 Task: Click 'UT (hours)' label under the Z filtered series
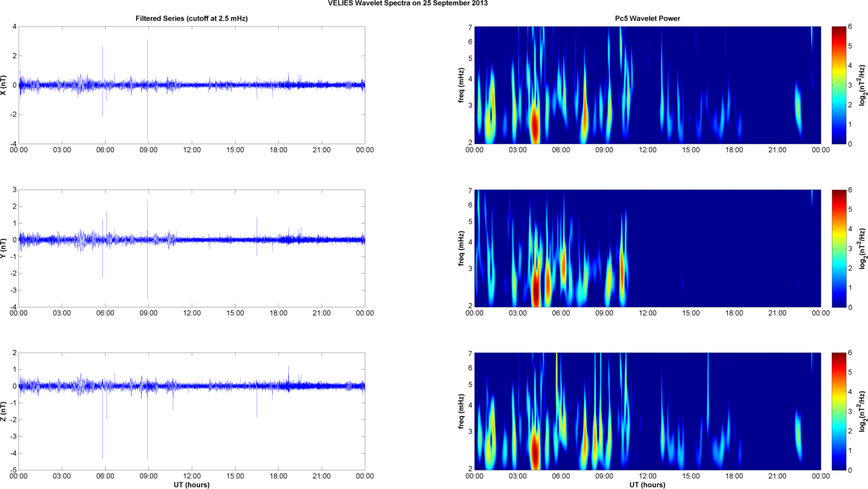point(192,484)
